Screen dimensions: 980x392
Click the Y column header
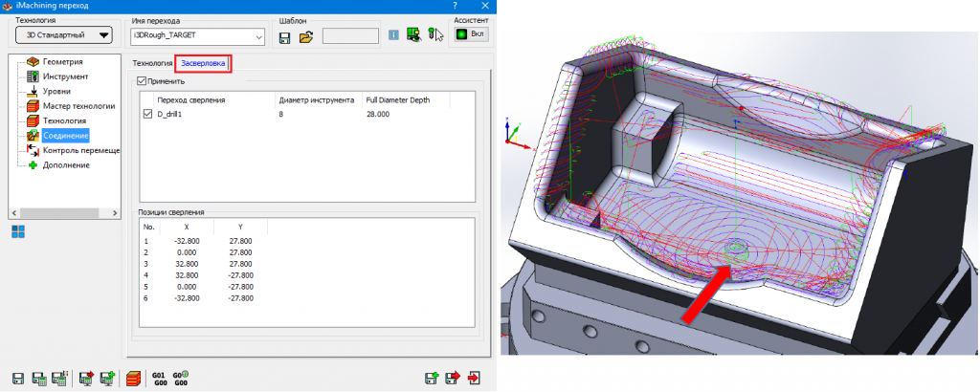pos(240,228)
